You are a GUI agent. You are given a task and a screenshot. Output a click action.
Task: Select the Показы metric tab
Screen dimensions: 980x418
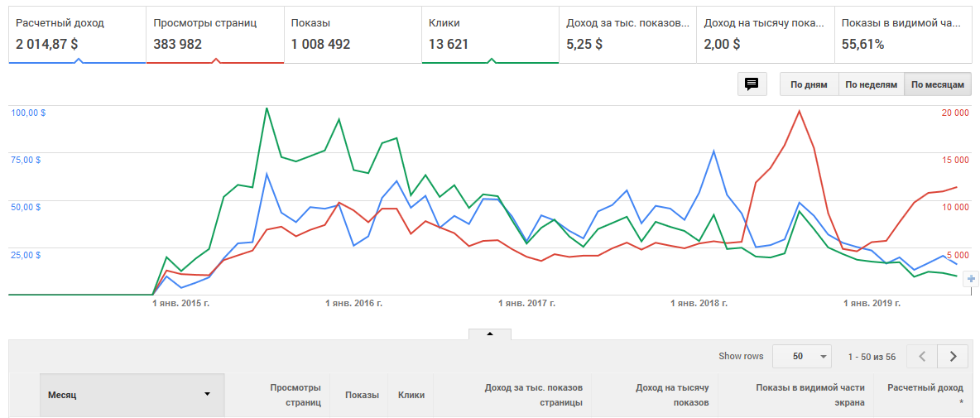click(353, 34)
